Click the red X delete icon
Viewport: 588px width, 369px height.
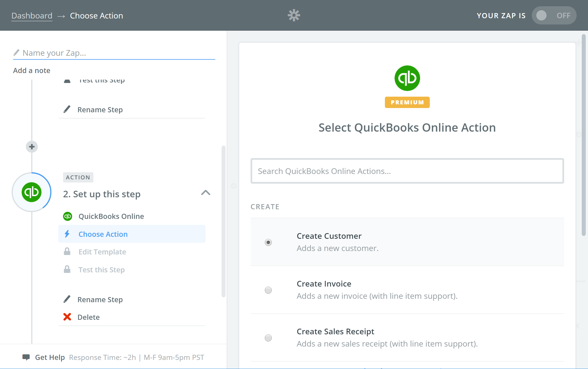tap(67, 317)
